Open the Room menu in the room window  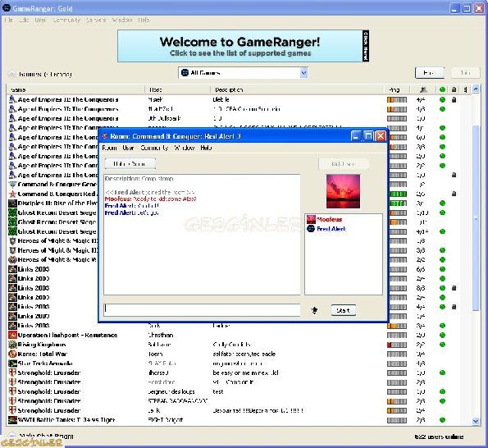coord(110,148)
